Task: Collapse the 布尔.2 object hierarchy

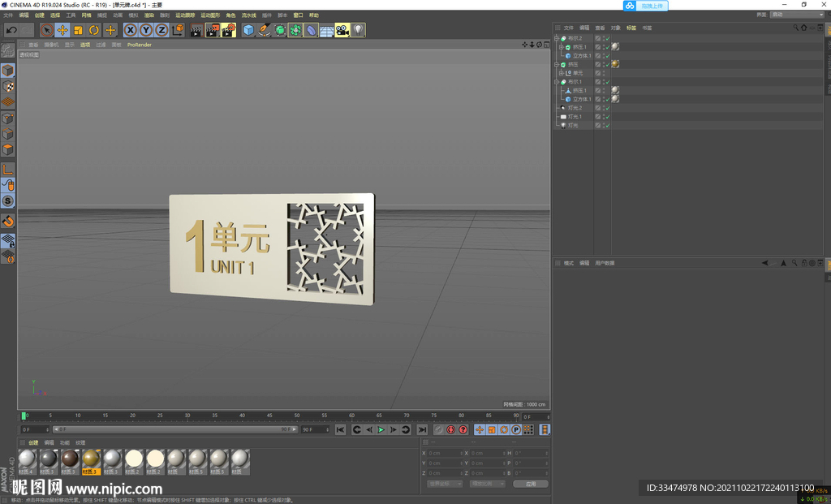Action: [557, 38]
